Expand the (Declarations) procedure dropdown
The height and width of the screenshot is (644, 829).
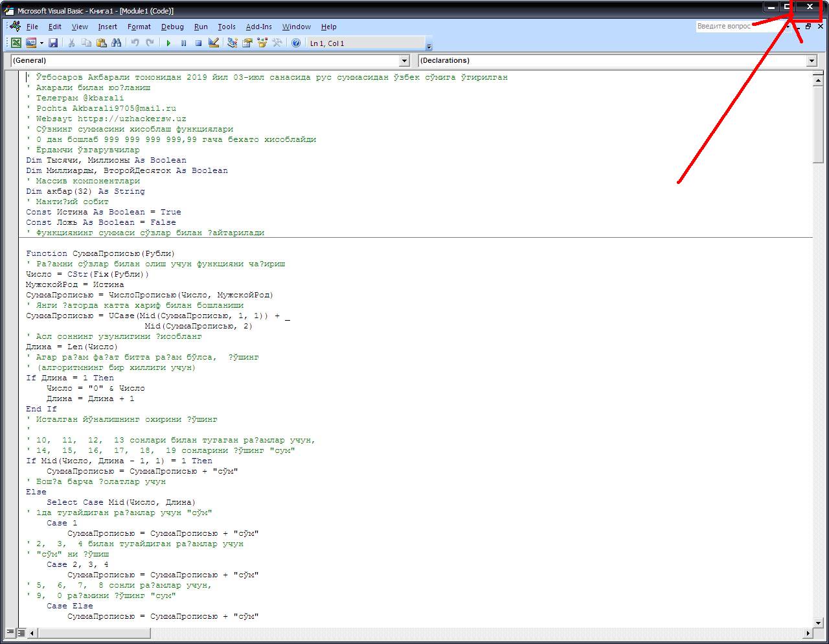[x=812, y=61]
